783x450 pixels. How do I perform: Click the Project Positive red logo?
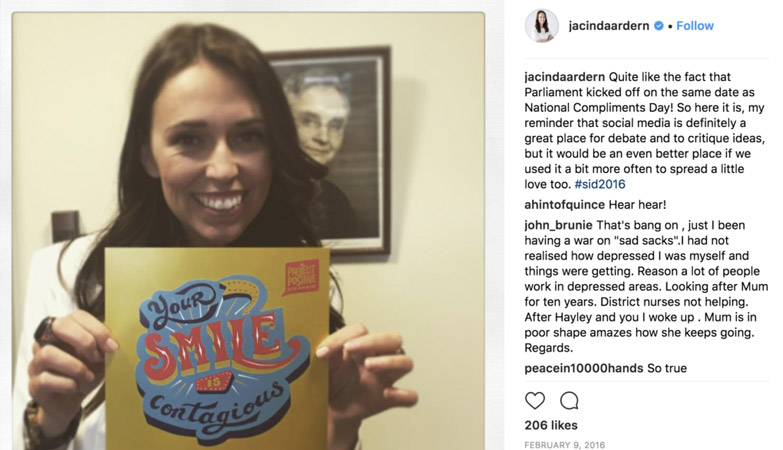302,277
